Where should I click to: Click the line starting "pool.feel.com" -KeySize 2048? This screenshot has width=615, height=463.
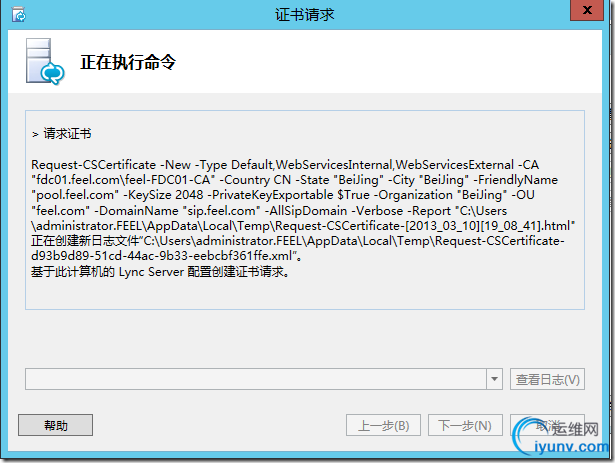(282, 195)
